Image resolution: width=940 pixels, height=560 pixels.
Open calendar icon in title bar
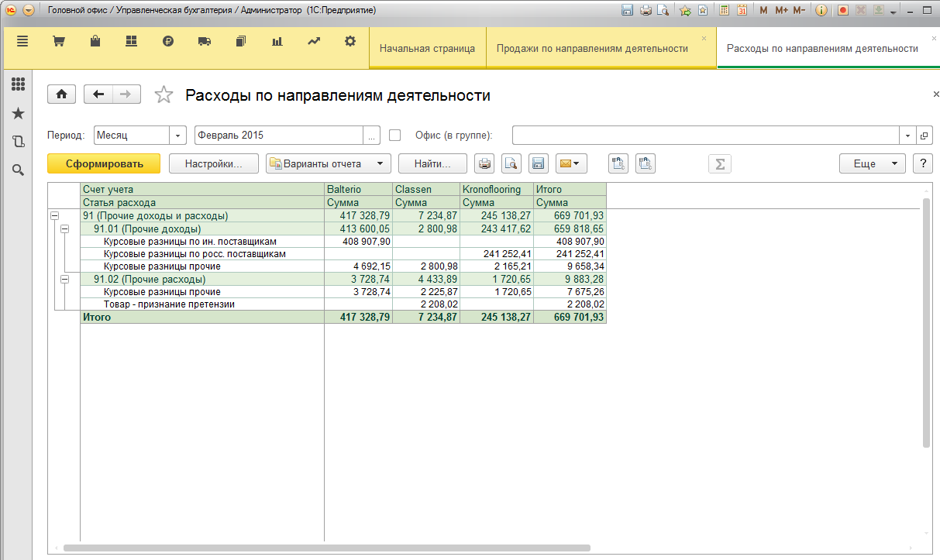(x=742, y=11)
